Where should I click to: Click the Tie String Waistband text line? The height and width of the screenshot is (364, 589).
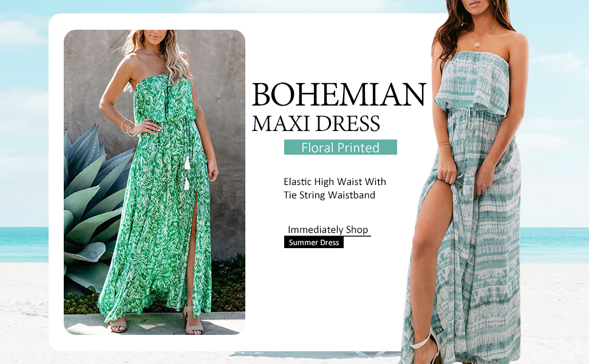[329, 195]
